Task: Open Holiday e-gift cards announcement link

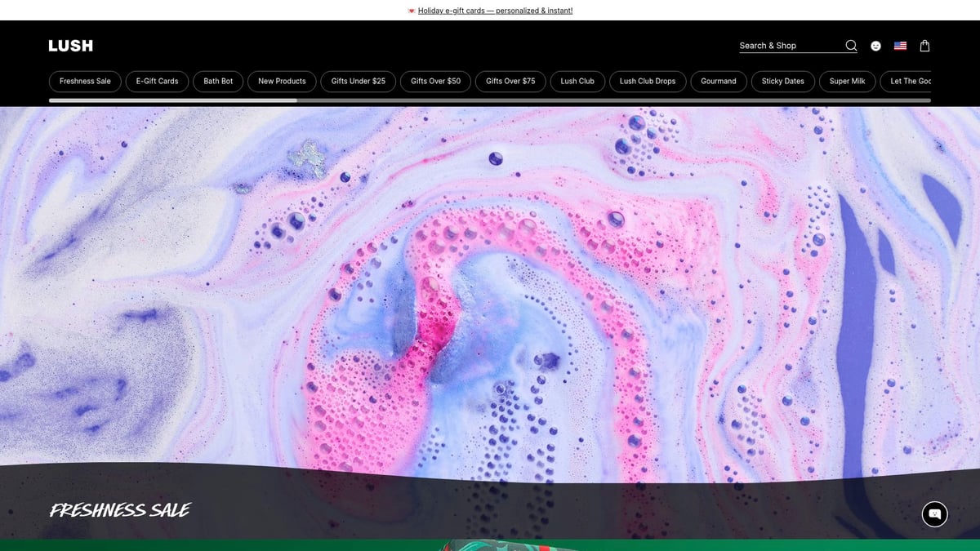Action: pyautogui.click(x=495, y=11)
